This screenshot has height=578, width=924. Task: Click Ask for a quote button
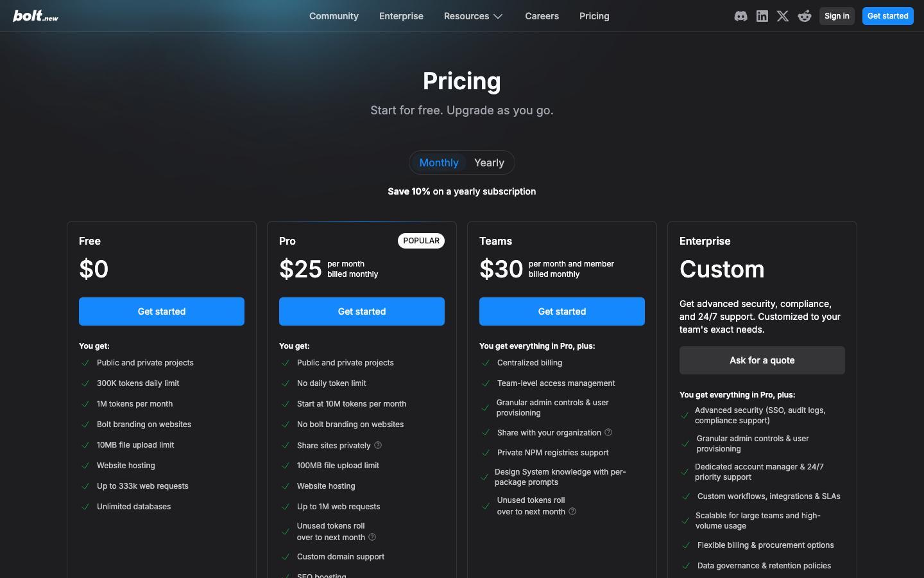[762, 360]
